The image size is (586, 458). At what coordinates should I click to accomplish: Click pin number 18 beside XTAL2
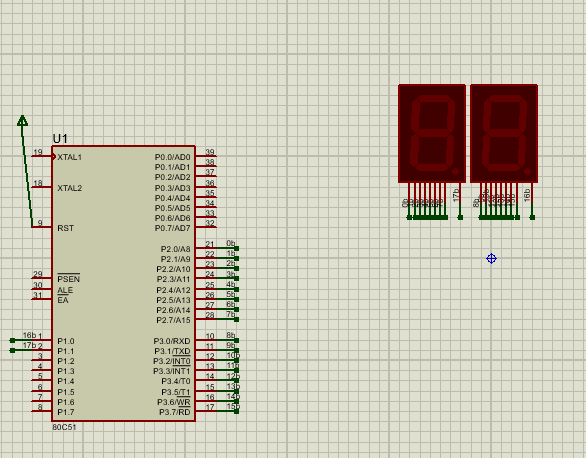(38, 183)
